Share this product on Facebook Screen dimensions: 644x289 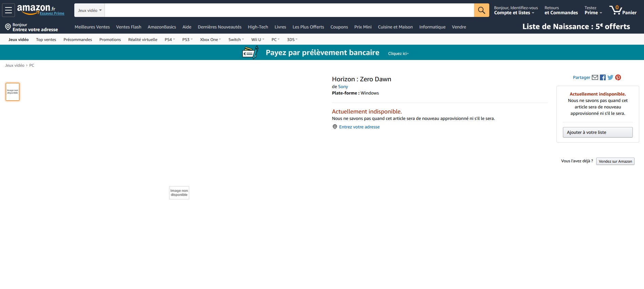coord(603,78)
